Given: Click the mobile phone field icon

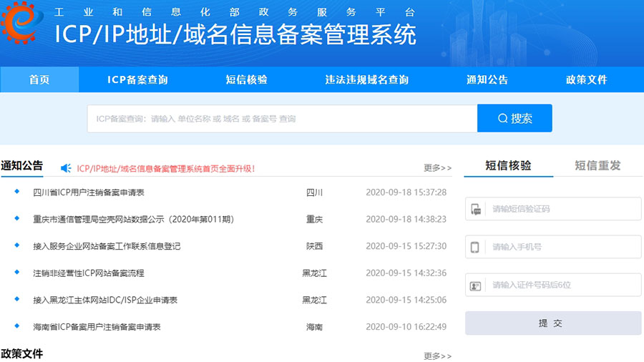Looking at the screenshot, I should [475, 247].
